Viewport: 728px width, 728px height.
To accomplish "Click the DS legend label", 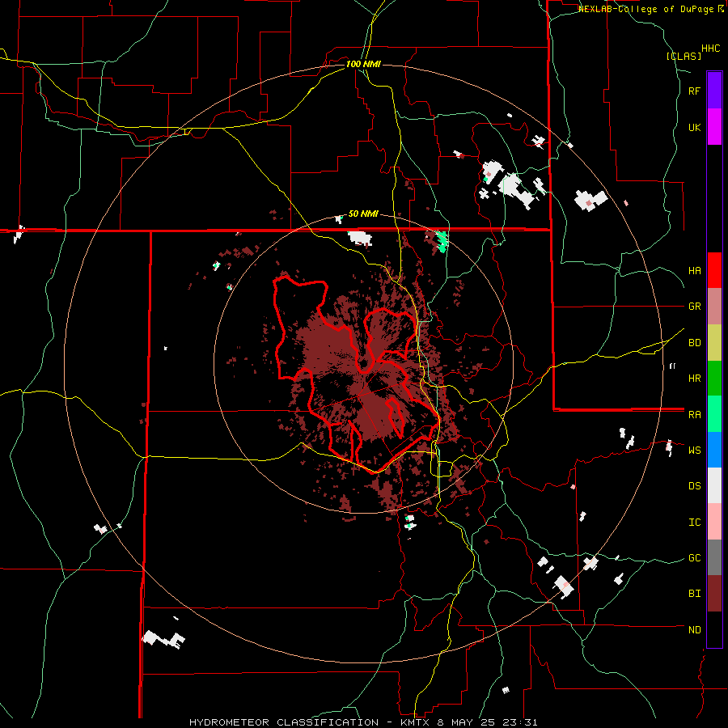I will (694, 486).
